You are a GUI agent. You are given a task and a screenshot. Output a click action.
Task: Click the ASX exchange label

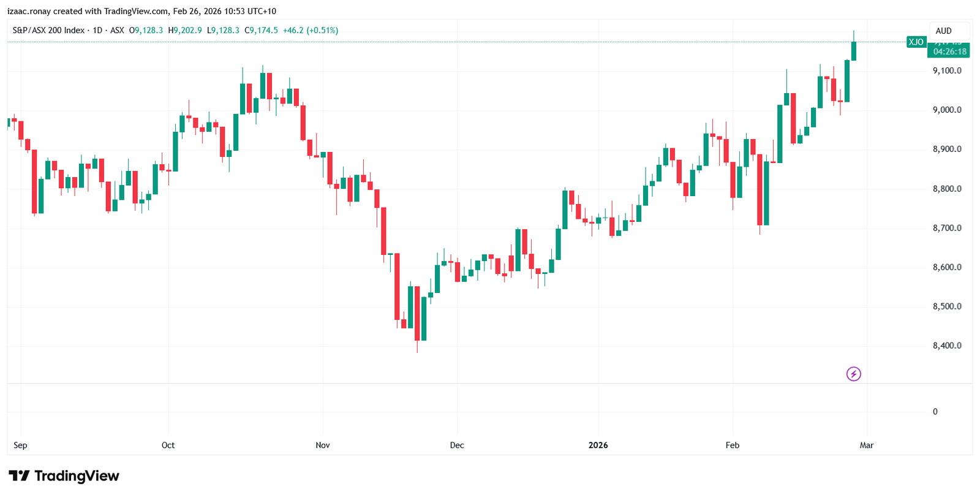click(117, 30)
